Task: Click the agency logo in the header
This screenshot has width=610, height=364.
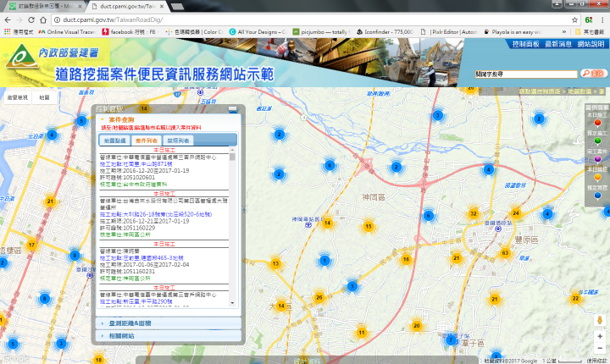Action: [x=22, y=58]
